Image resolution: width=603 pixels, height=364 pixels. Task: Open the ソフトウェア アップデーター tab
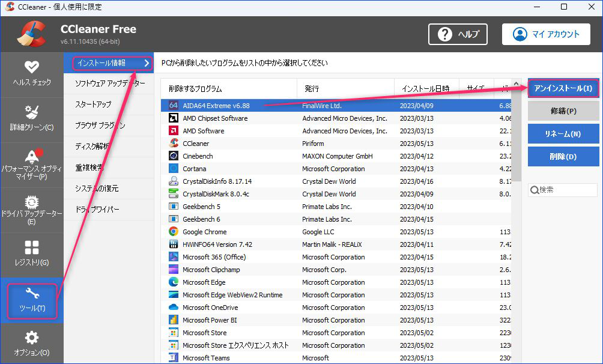click(x=109, y=83)
